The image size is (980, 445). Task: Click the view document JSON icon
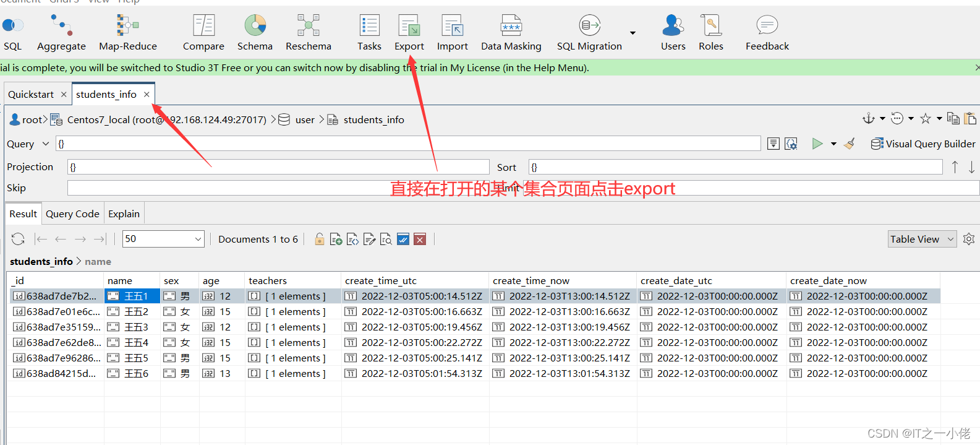coord(353,239)
